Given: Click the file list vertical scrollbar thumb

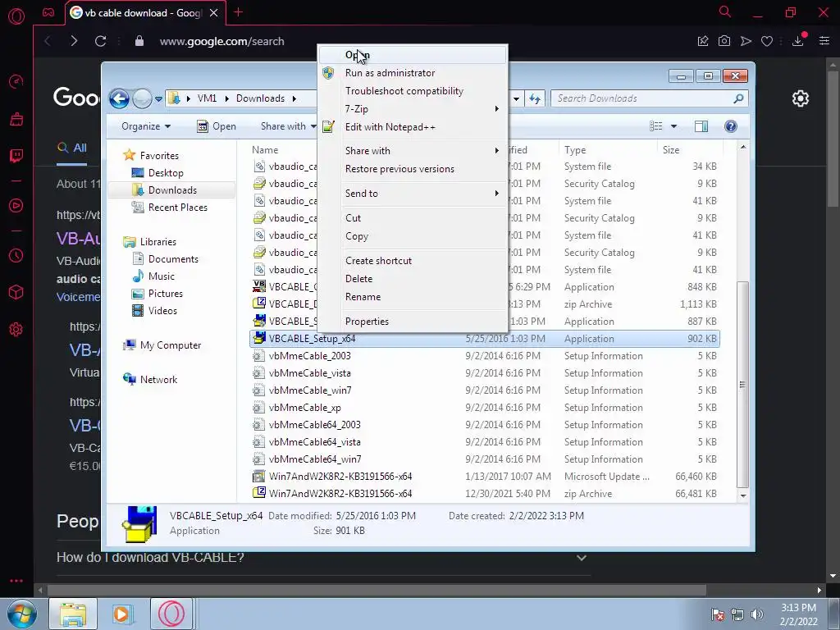Looking at the screenshot, I should pyautogui.click(x=742, y=384).
